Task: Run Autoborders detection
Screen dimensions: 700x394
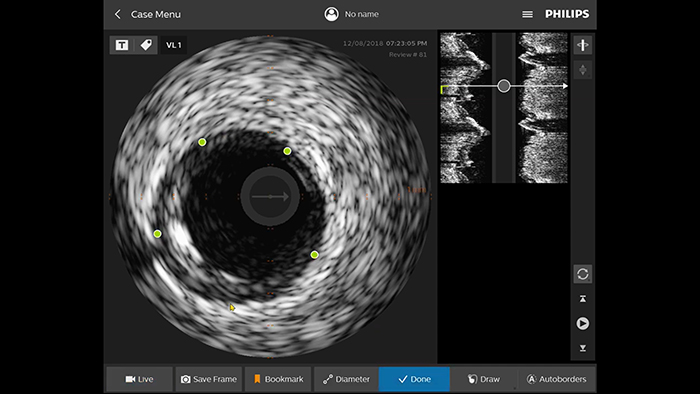Action: coord(557,379)
